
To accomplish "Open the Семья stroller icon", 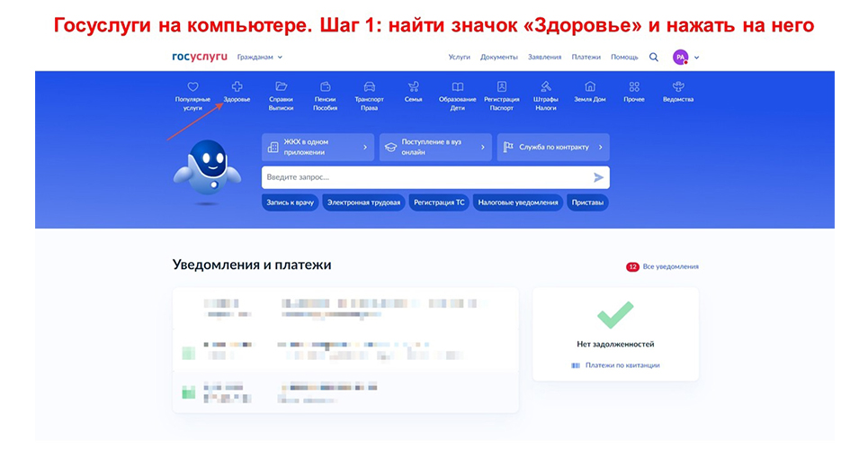I will pos(413,87).
